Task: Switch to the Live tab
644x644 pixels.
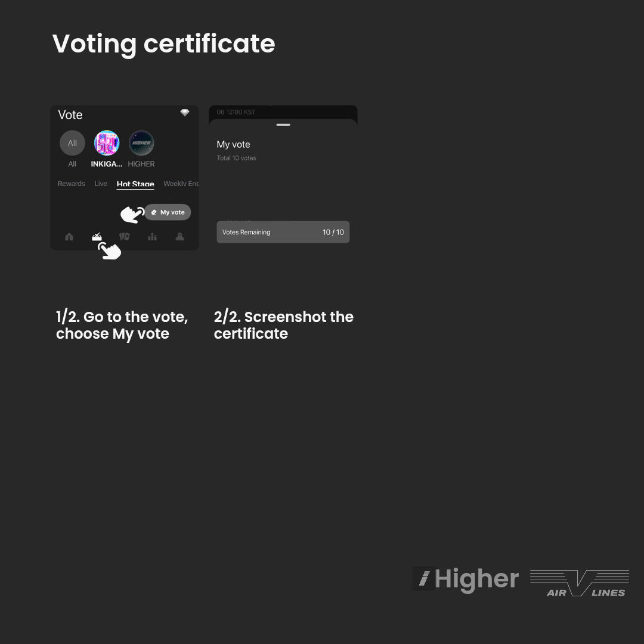Action: pyautogui.click(x=101, y=184)
